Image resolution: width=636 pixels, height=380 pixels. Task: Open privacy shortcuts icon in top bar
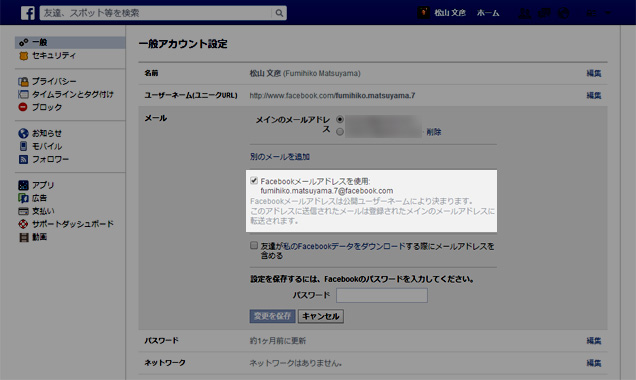pos(591,13)
